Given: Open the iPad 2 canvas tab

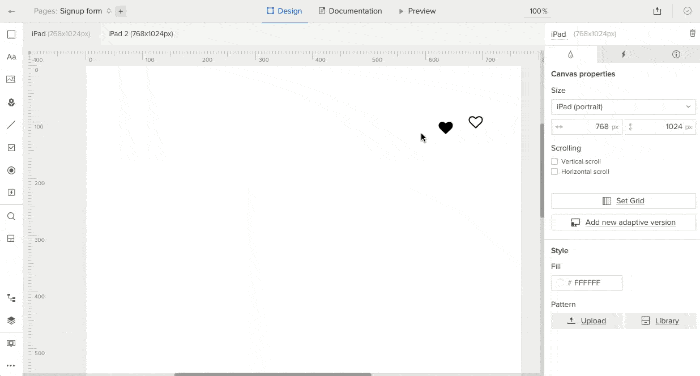Looking at the screenshot, I should click(x=141, y=33).
